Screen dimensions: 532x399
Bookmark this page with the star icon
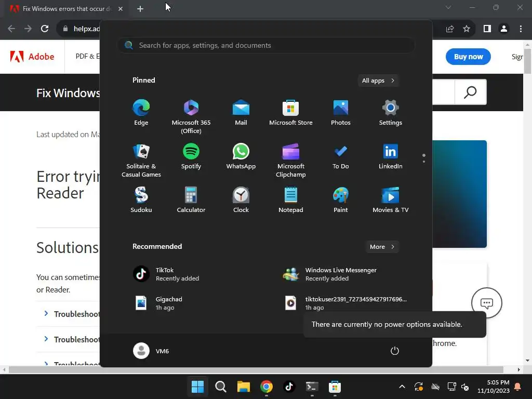tap(467, 29)
